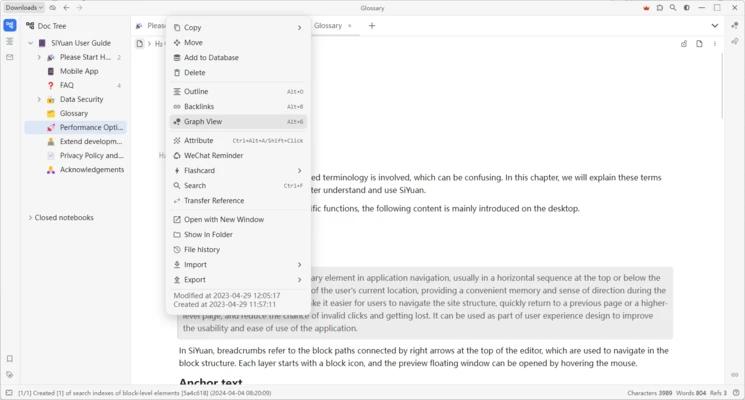Click the Doc Tree dock icon
This screenshot has width=745, height=400.
[x=10, y=25]
